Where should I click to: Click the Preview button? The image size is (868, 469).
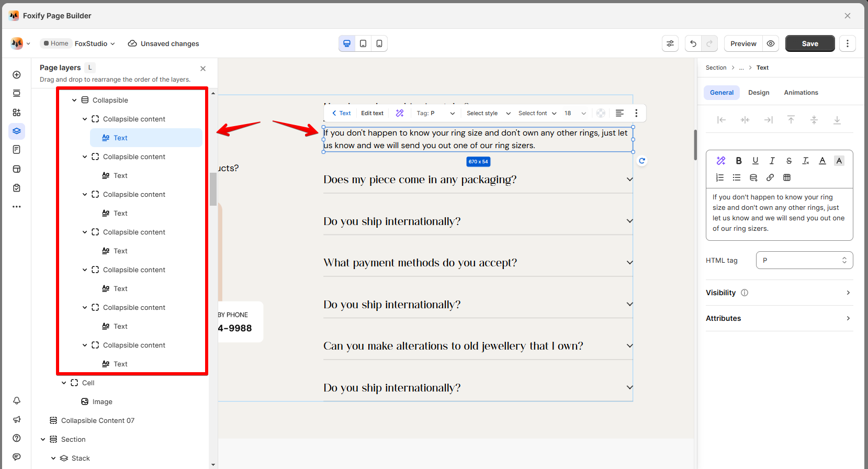[x=743, y=43]
